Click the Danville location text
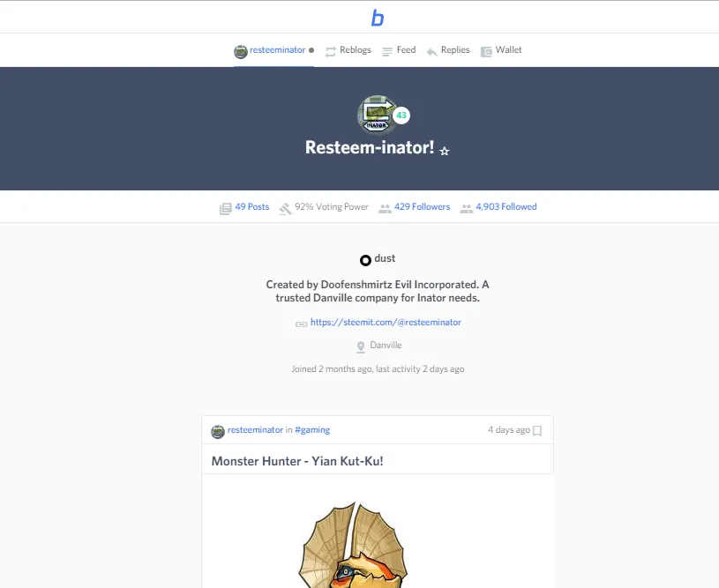719x588 pixels. point(386,345)
